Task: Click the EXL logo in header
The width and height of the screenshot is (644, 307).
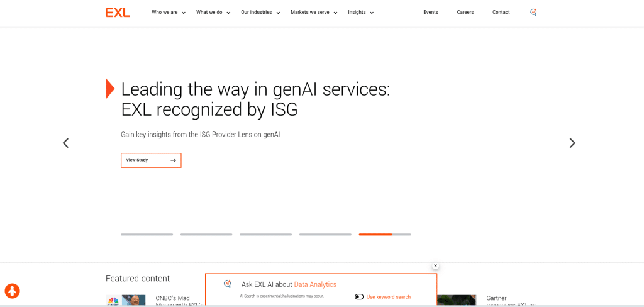Action: [x=118, y=13]
